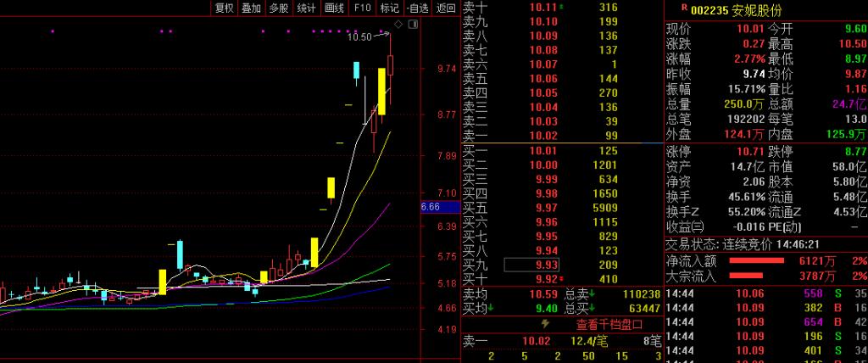Click the 叠加 overlay toolbar button
Image resolution: width=868 pixels, height=363 pixels.
[x=251, y=8]
